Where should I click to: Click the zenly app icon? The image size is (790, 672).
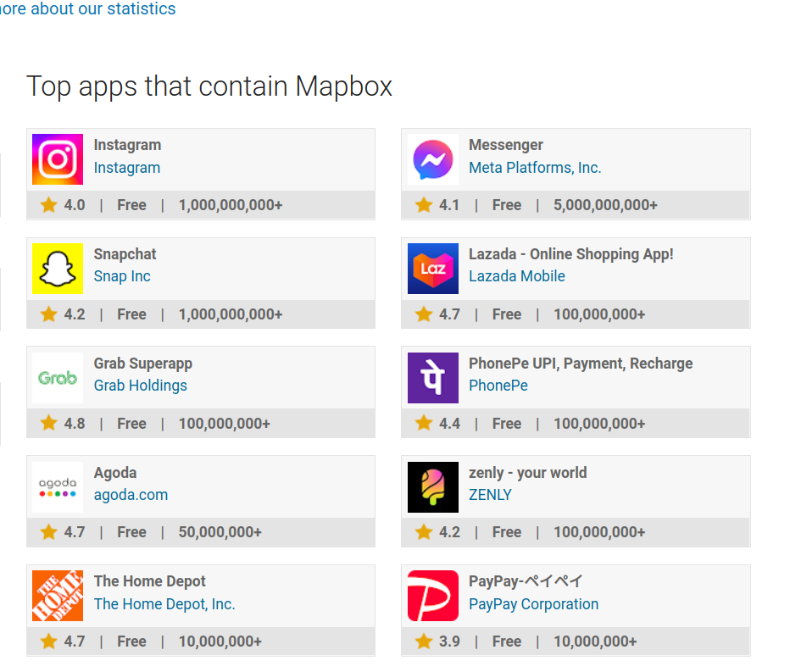point(432,486)
